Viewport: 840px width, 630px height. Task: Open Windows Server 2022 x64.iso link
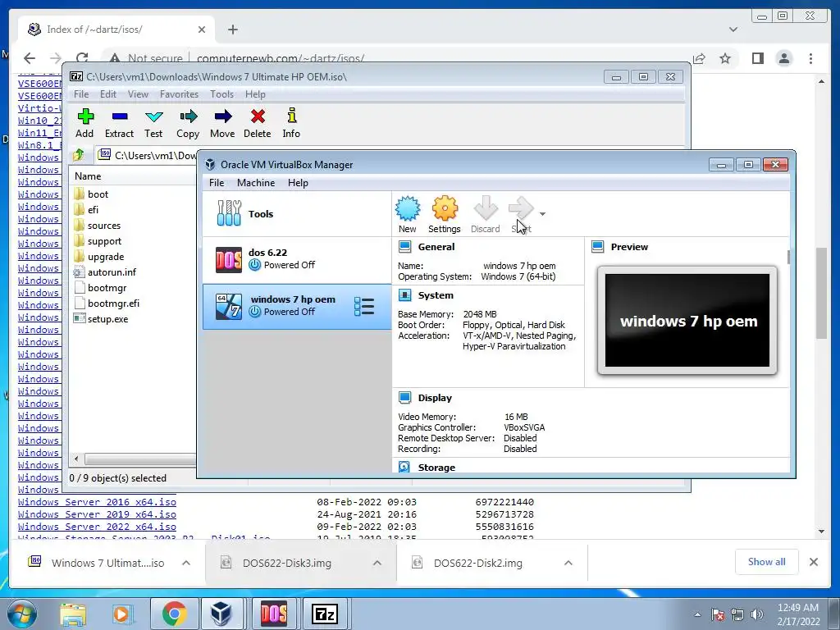click(97, 527)
